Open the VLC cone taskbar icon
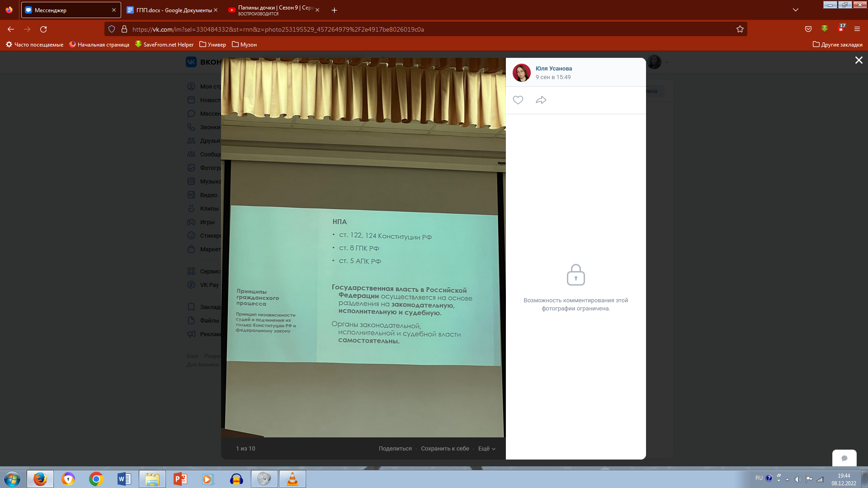This screenshot has height=488, width=868. 292,479
